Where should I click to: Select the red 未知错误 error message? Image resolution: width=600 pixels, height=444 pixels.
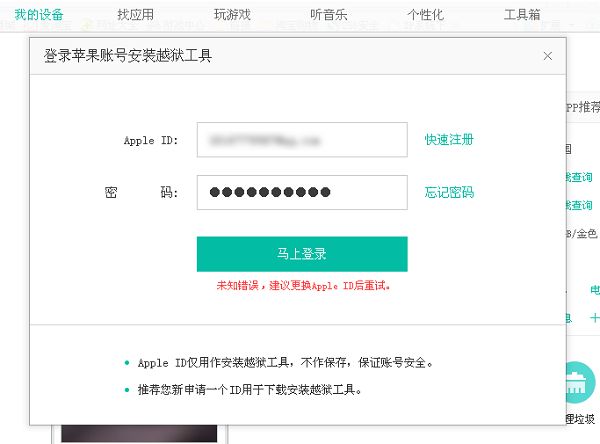303,286
